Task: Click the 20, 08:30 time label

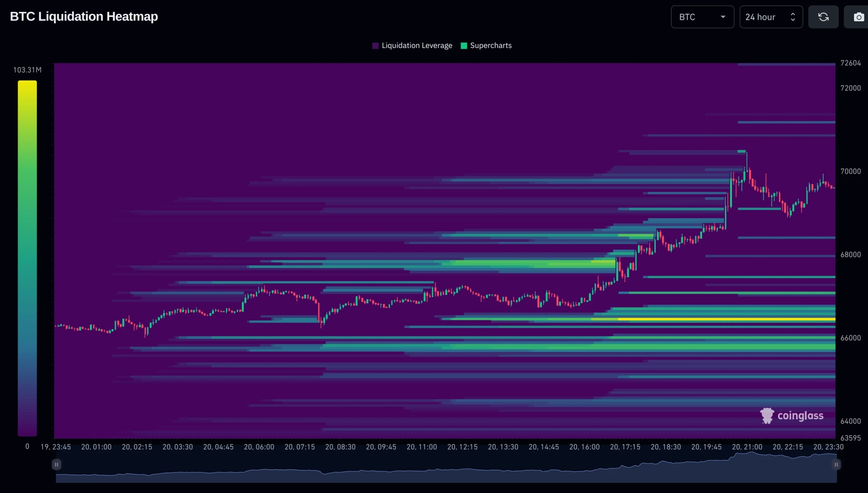Action: tap(340, 447)
